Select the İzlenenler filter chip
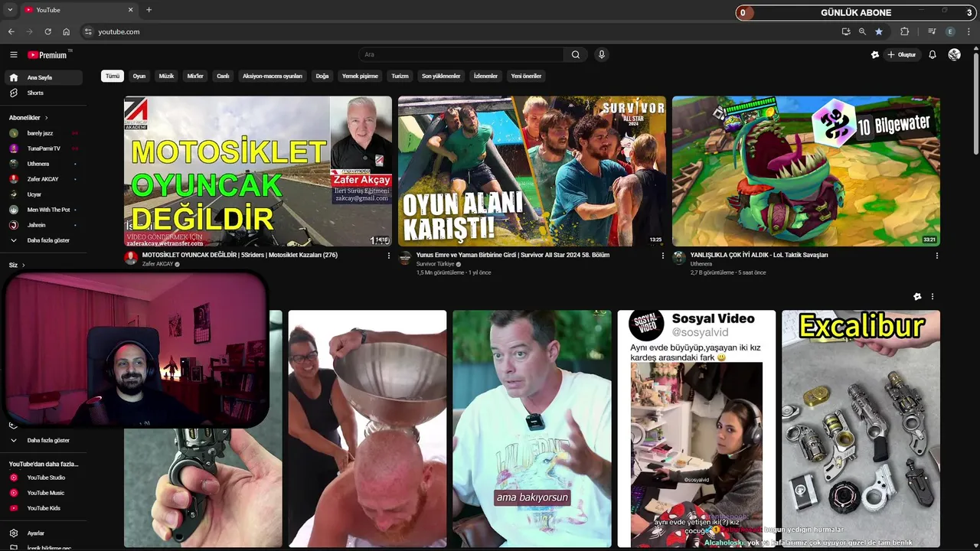 (x=485, y=77)
